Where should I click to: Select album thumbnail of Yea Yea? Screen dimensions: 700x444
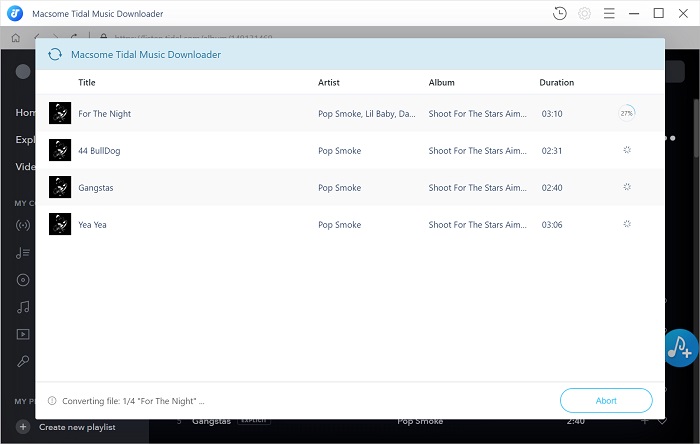60,224
